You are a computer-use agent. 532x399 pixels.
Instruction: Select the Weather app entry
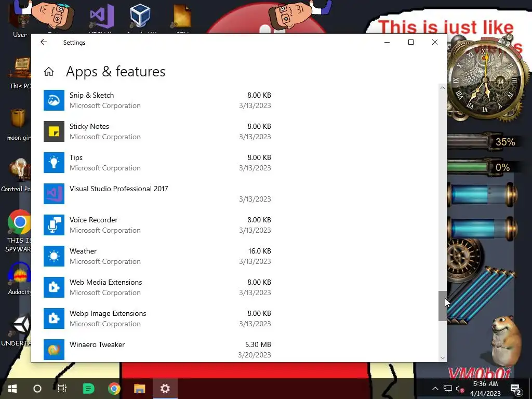pos(157,256)
